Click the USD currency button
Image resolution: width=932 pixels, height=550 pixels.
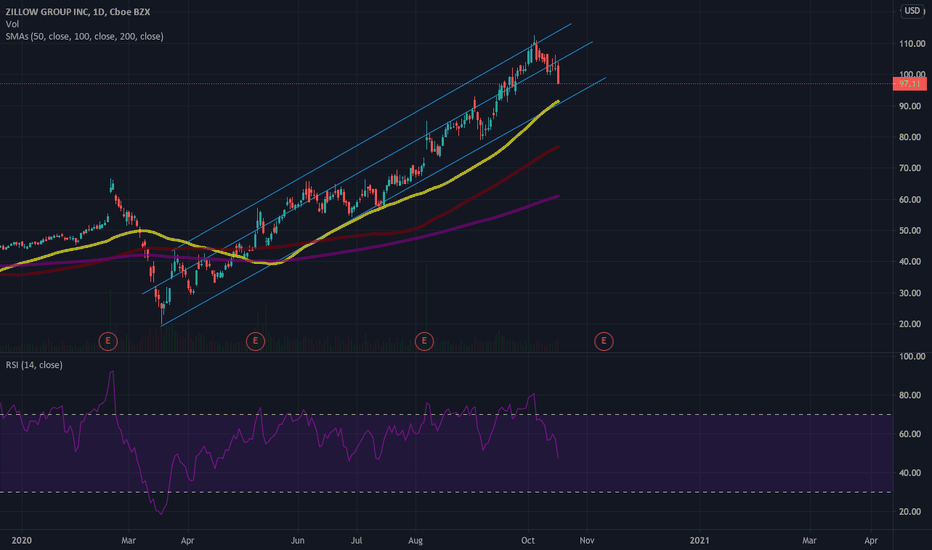click(912, 11)
